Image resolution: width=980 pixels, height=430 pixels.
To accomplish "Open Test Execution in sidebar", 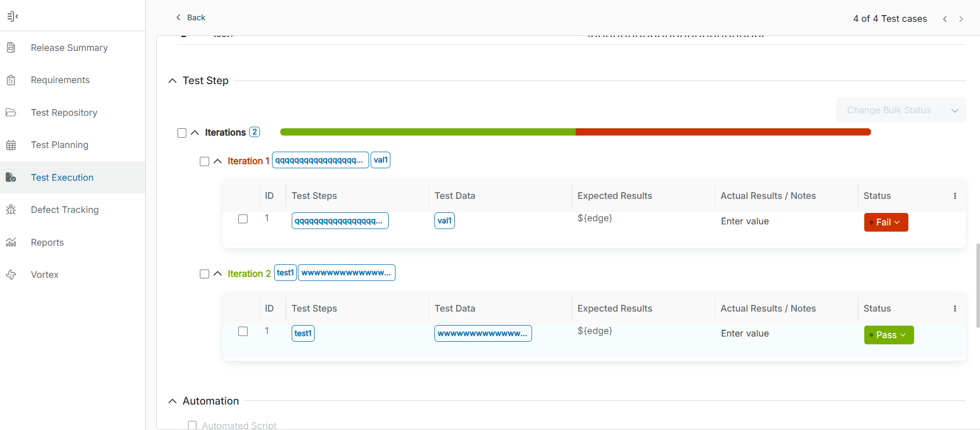I will pyautogui.click(x=62, y=178).
